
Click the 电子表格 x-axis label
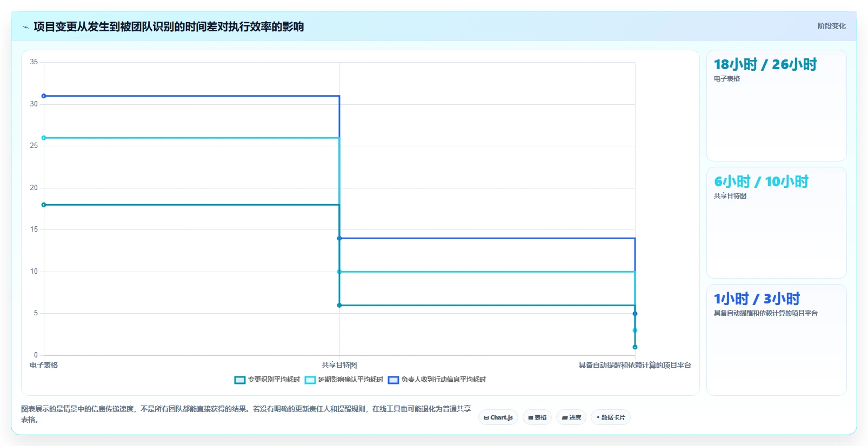[44, 366]
